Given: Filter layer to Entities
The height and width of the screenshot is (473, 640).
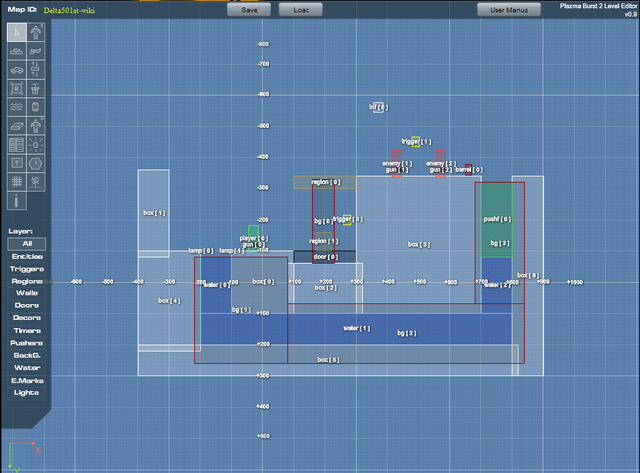Looking at the screenshot, I should (x=27, y=256).
